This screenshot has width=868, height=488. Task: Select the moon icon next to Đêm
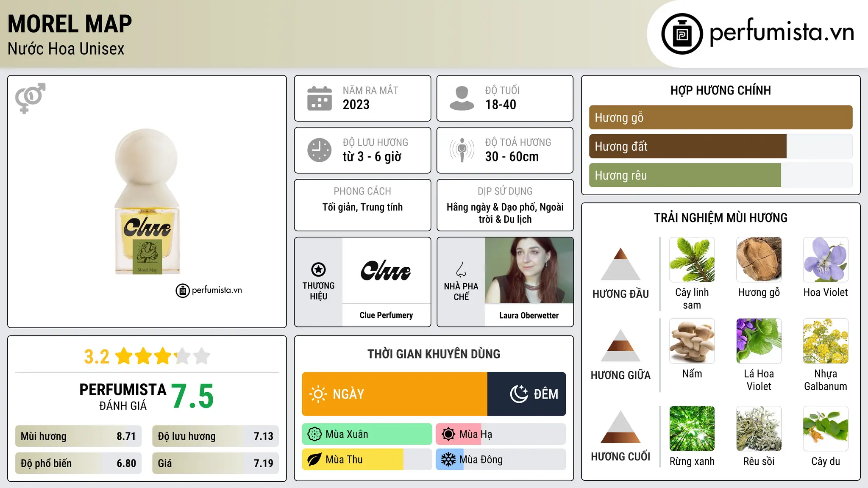[x=519, y=394]
